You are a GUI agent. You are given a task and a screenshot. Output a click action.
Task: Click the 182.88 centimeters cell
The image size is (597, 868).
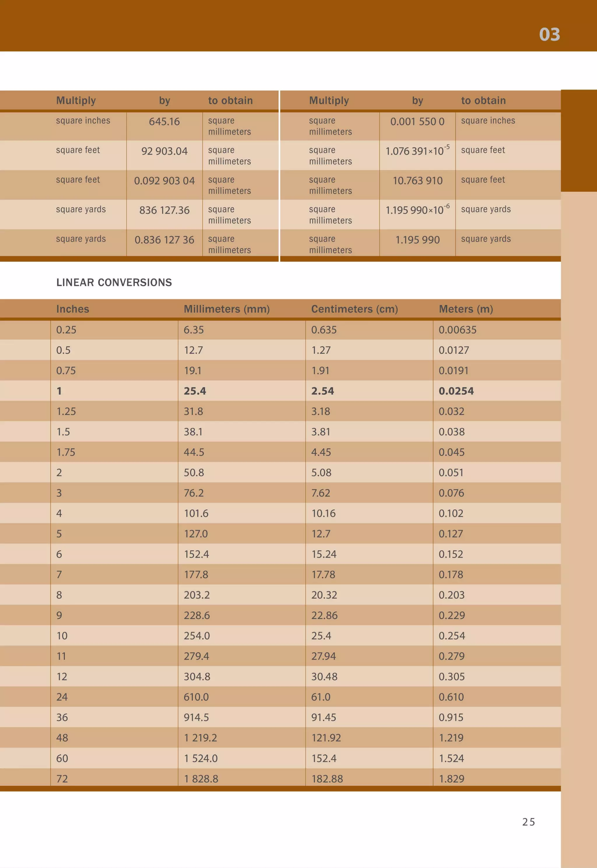coord(327,779)
